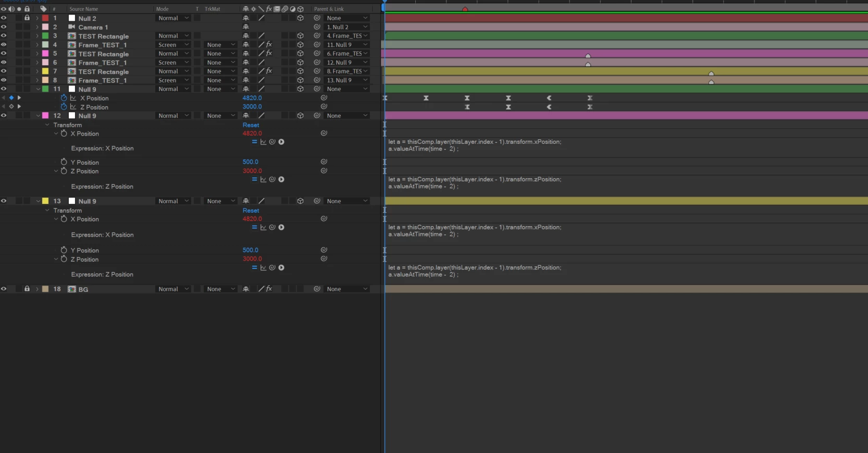The width and height of the screenshot is (868, 453).
Task: Toggle visibility of layer 18 BG
Action: (x=4, y=289)
